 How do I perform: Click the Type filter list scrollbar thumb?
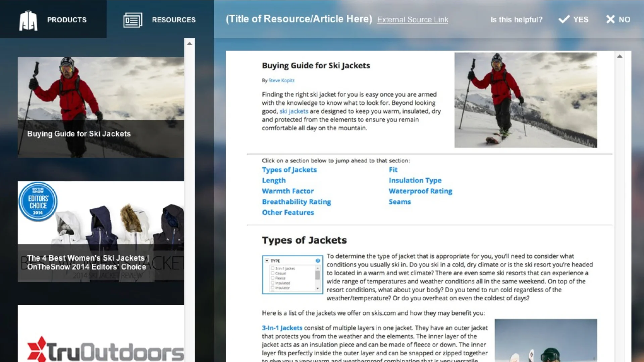318,275
